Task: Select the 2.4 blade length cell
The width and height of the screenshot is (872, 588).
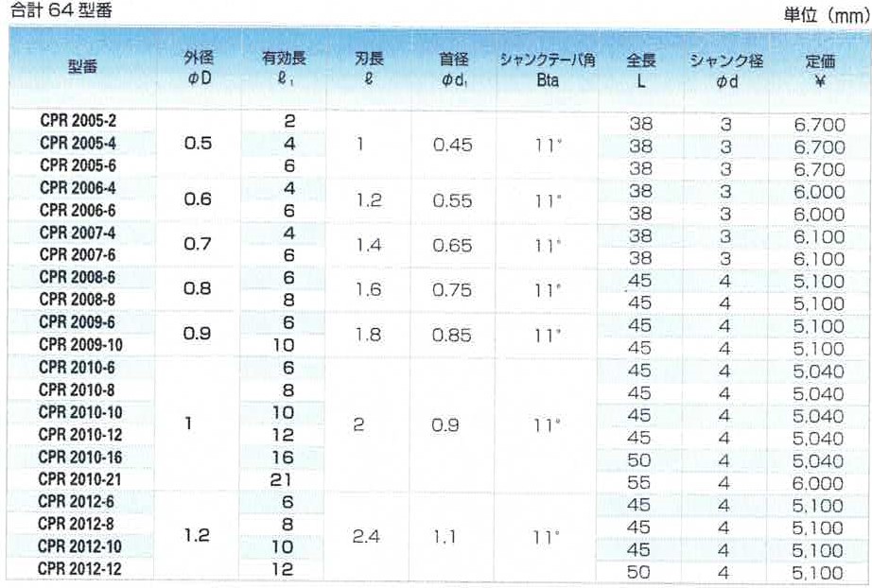Action: coord(367,536)
